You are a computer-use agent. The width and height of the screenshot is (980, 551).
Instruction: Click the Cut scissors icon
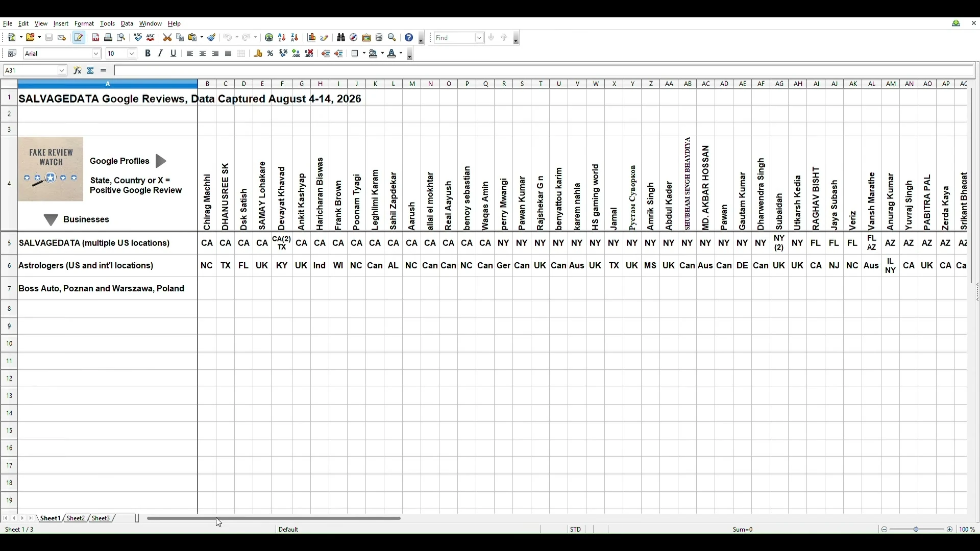[x=167, y=38]
